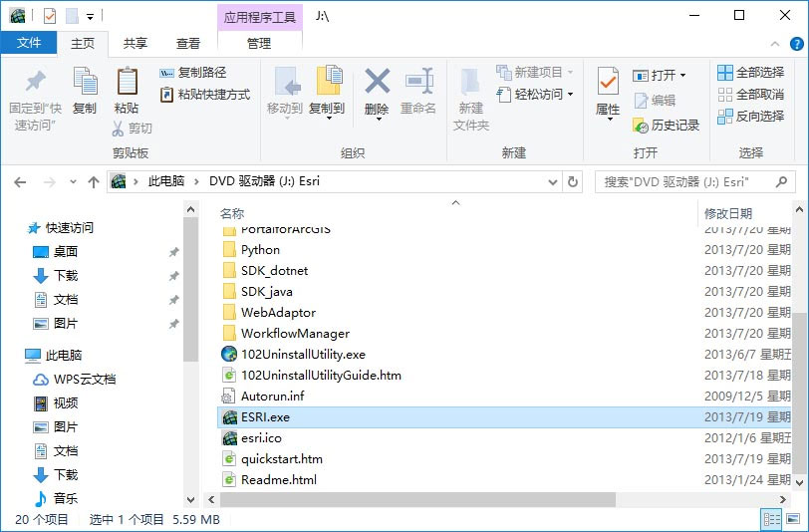Switch to details view icon in status bar
The image size is (809, 532).
(772, 519)
